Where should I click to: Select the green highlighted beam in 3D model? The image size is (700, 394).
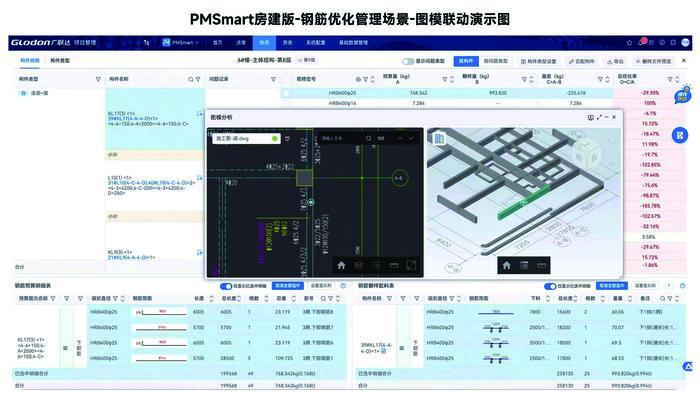pyautogui.click(x=524, y=202)
